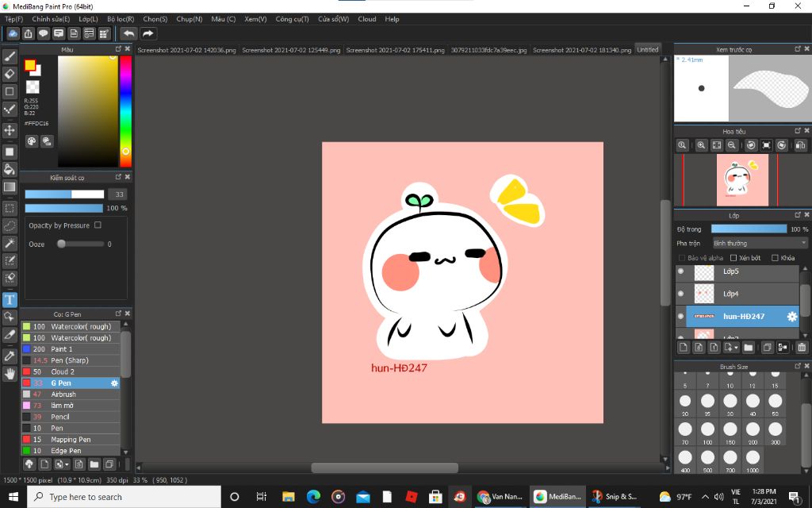Open the Cloud menu
The image size is (812, 508).
366,19
